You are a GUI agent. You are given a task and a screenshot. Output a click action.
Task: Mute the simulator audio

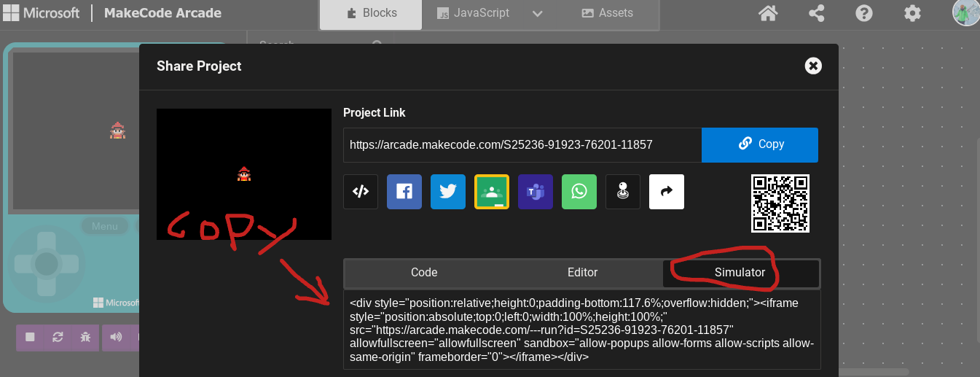click(116, 337)
